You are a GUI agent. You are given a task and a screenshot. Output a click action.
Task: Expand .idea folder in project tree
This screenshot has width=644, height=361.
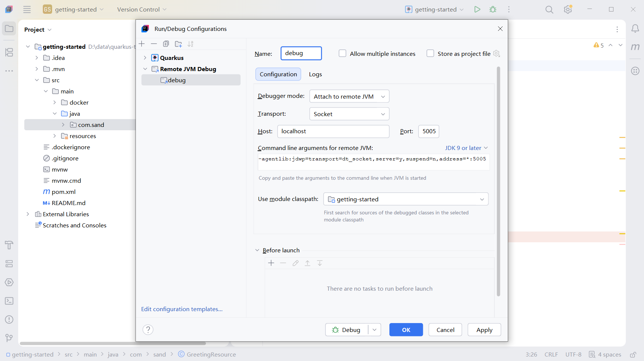(36, 58)
